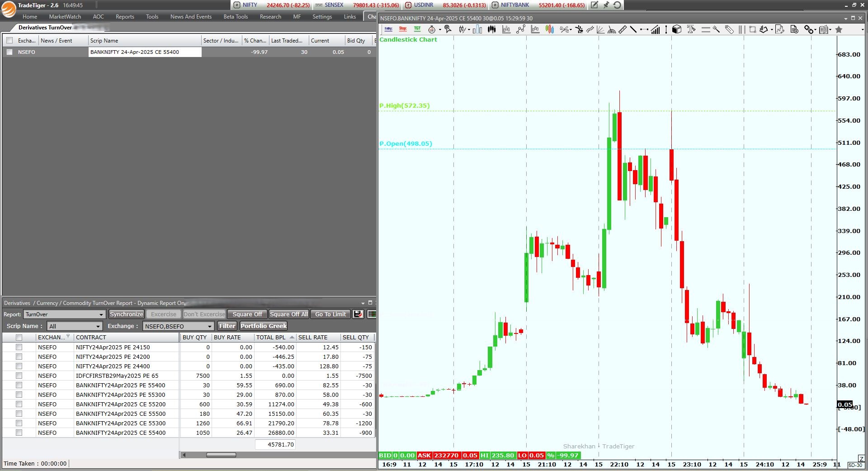Select the blue bar chart icon

[x=477, y=29]
